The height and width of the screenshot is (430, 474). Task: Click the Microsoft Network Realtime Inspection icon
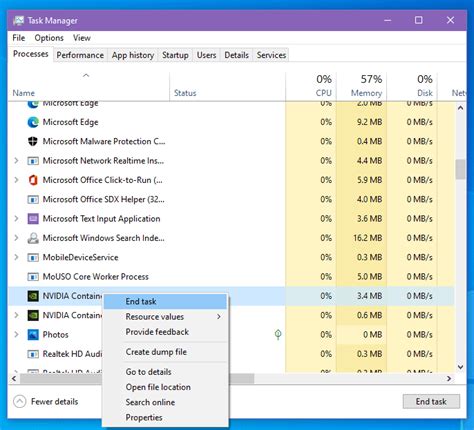(x=33, y=161)
